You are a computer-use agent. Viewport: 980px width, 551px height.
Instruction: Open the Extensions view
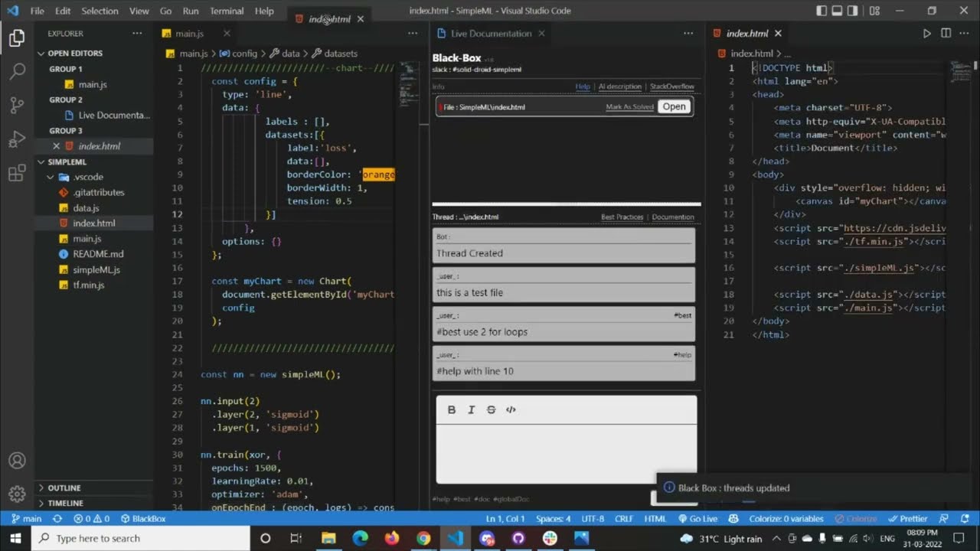[17, 174]
